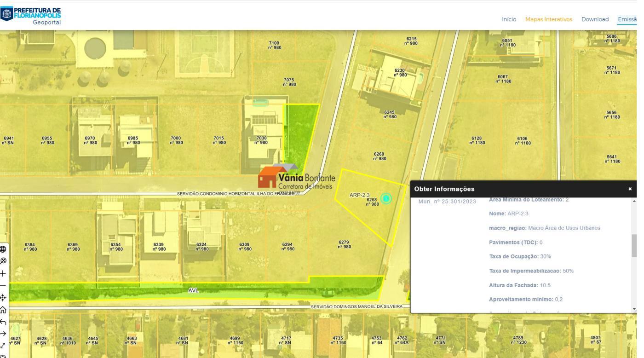
Task: Click lot 6941 nº SN label
Action: 9,140
